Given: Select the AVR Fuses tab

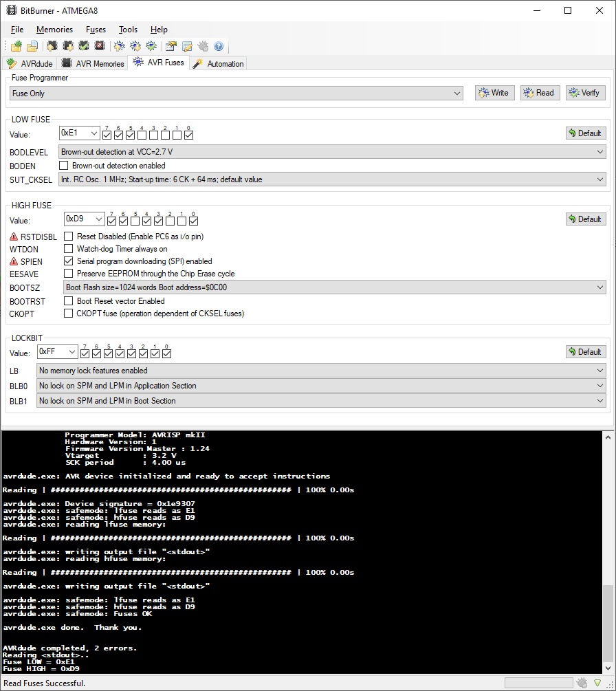Looking at the screenshot, I should pyautogui.click(x=159, y=62).
